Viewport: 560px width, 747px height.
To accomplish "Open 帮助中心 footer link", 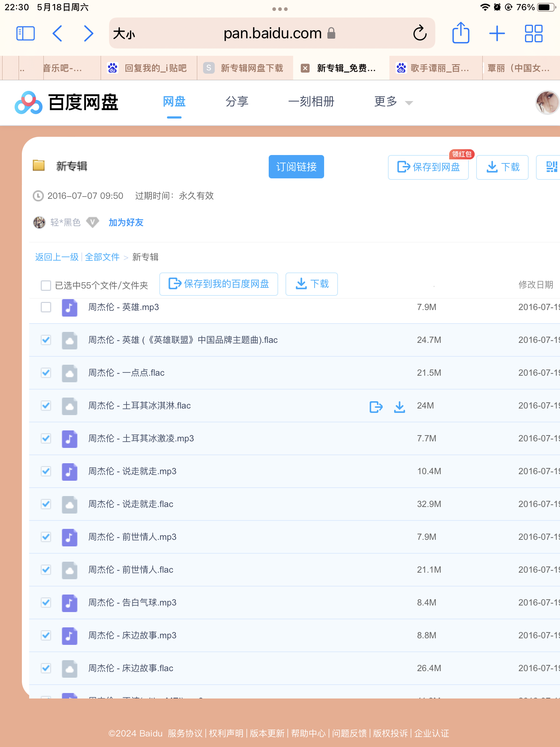I will click(x=308, y=734).
